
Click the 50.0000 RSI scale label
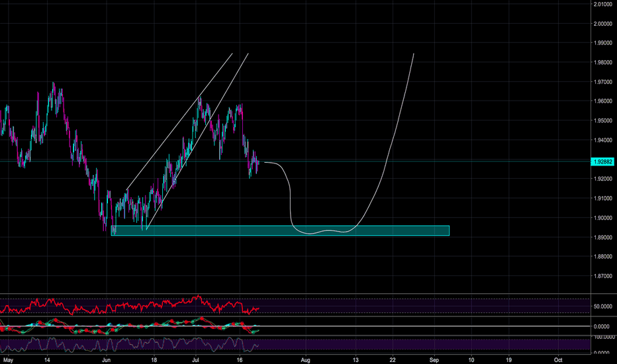coord(602,306)
